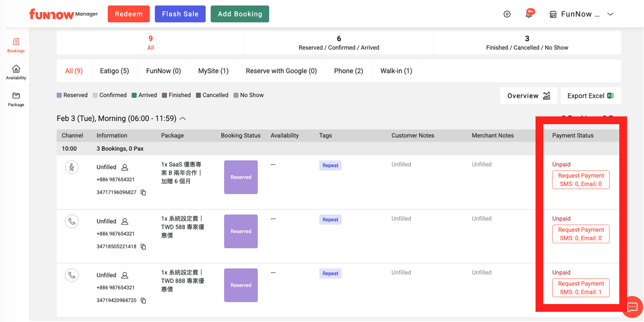Show Finished / Cancelled / No Show bookings
This screenshot has width=644, height=322.
click(x=527, y=43)
